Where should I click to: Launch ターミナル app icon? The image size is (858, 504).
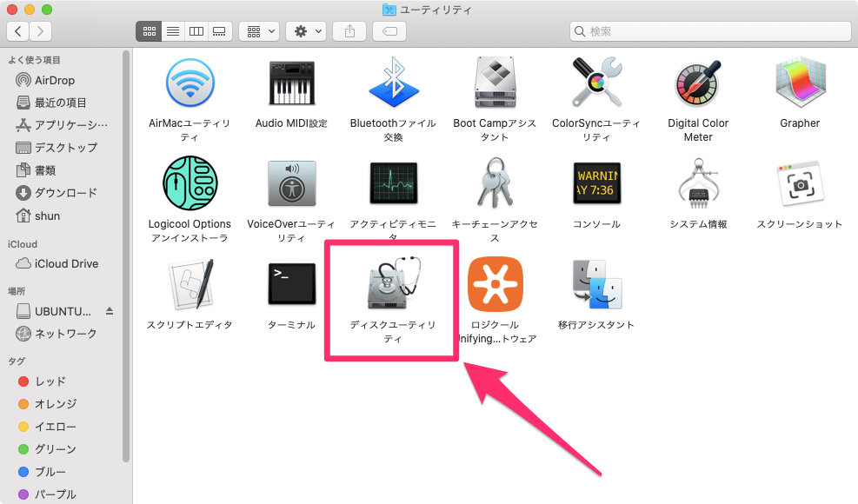click(x=292, y=284)
